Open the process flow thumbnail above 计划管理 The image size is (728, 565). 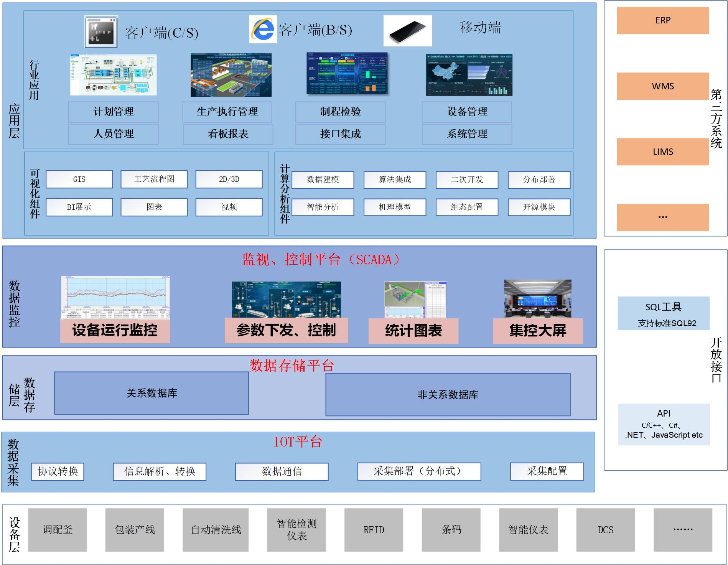pos(114,75)
